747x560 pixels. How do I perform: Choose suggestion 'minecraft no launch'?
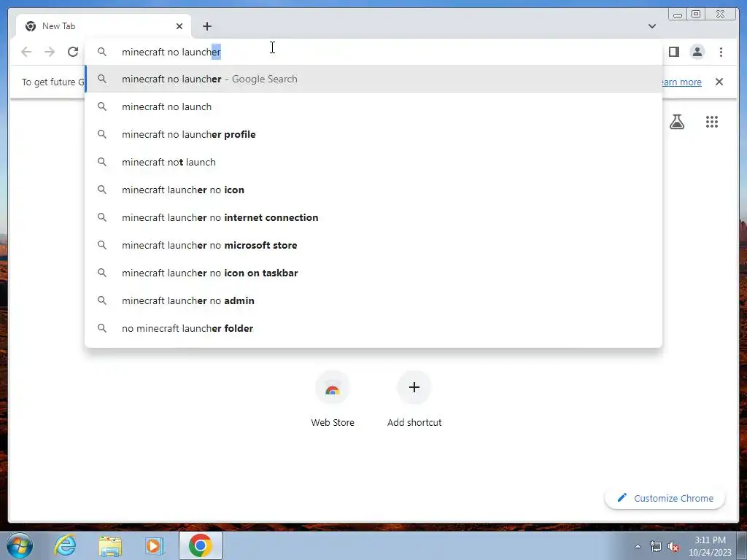pyautogui.click(x=373, y=106)
